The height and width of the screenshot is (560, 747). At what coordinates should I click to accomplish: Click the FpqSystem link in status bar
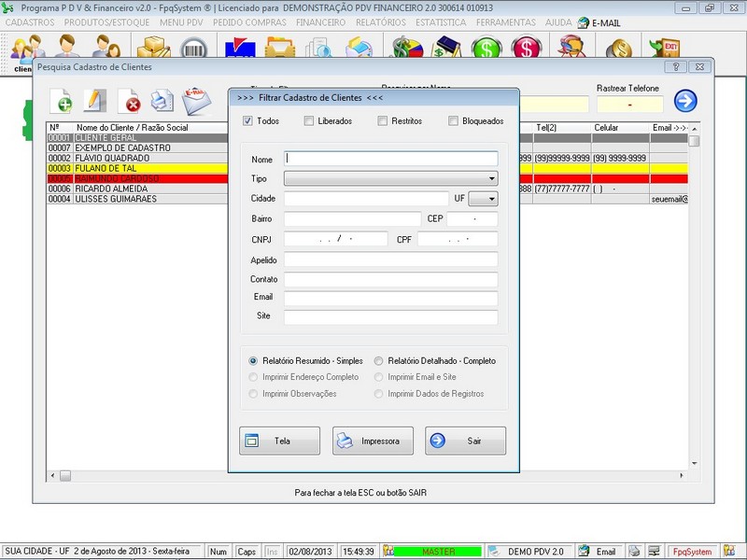[692, 552]
